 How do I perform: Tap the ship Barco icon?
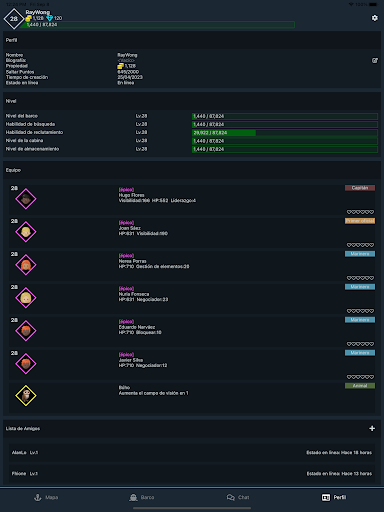click(133, 497)
